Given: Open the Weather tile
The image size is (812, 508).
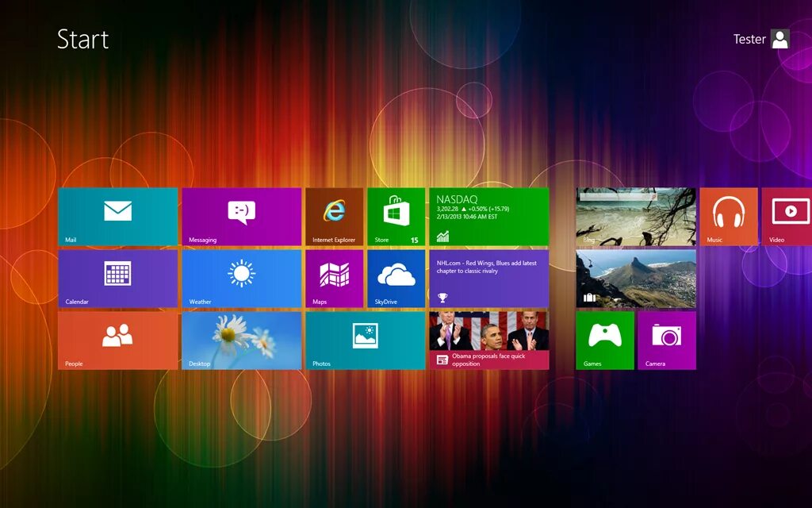Looking at the screenshot, I should (x=241, y=279).
